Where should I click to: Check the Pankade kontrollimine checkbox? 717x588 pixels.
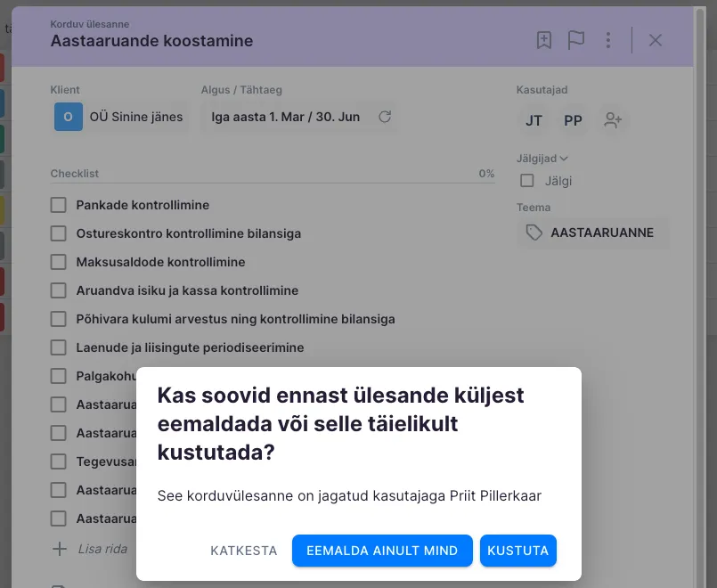(x=59, y=205)
